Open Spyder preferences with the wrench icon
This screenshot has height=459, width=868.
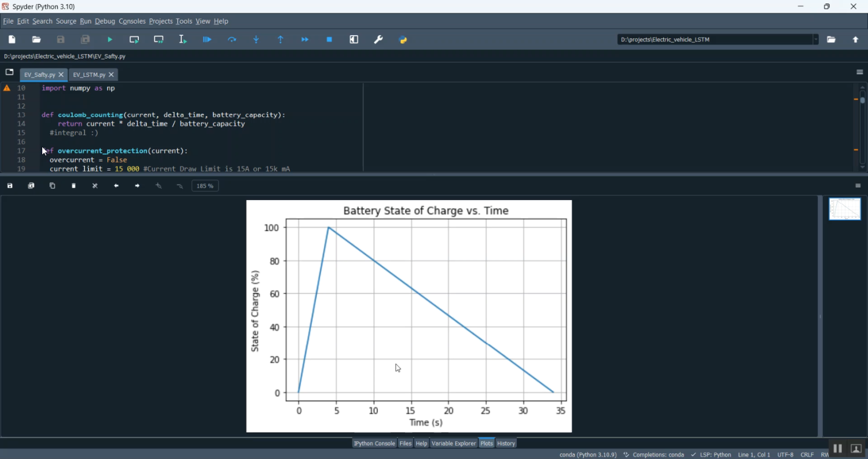[378, 39]
